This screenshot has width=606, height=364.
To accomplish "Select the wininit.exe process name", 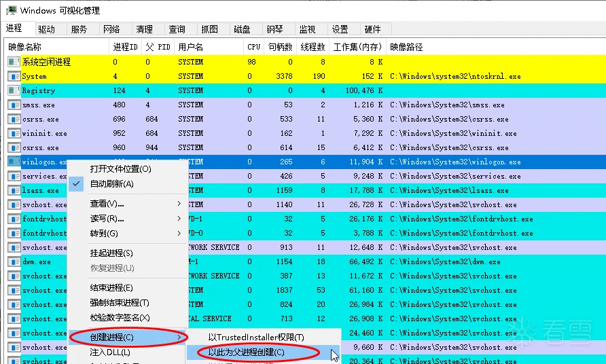I will pyautogui.click(x=44, y=134).
